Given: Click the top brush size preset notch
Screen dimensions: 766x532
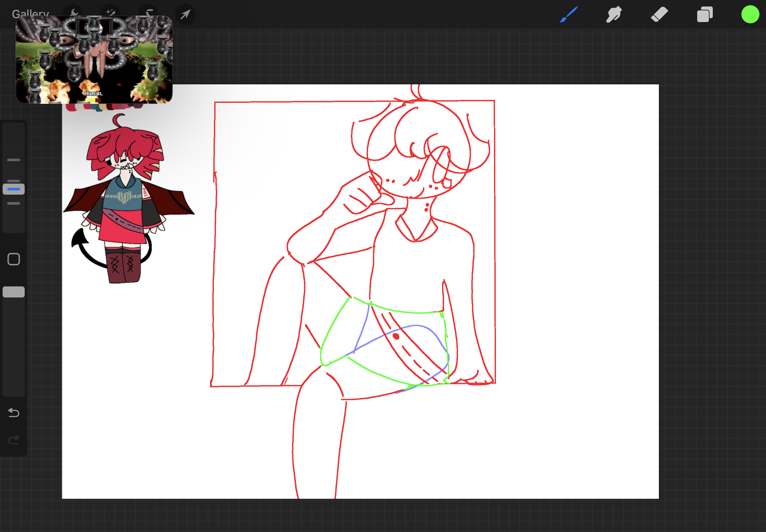Looking at the screenshot, I should [14, 160].
